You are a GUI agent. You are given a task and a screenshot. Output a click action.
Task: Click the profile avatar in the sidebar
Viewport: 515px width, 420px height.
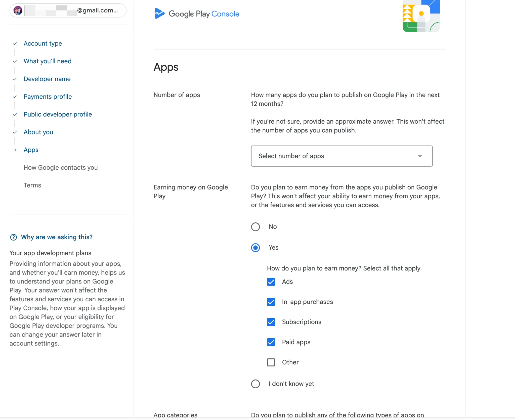pos(18,10)
